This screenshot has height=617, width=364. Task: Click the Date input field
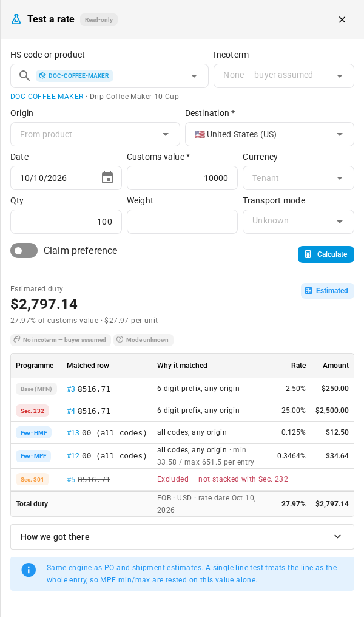(66, 178)
